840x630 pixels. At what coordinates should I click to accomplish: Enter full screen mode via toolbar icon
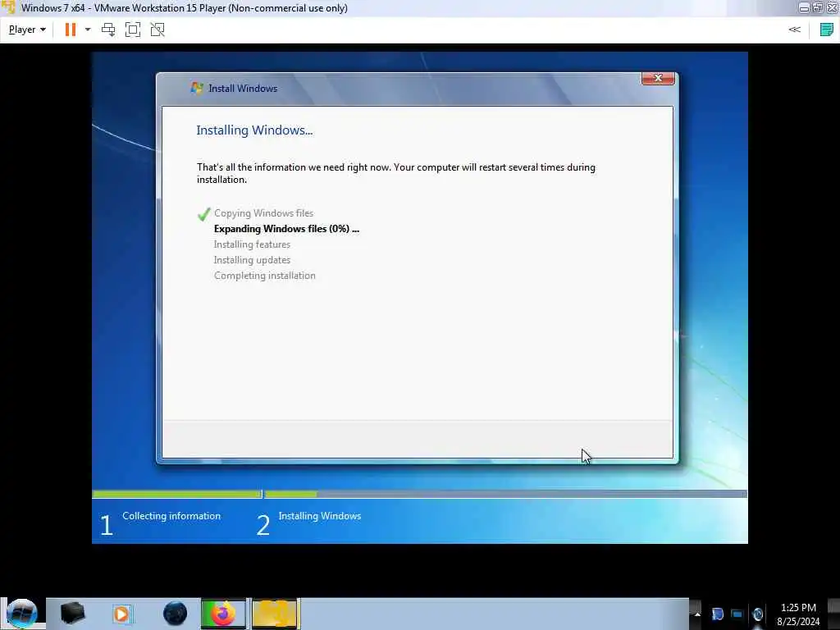tap(133, 30)
